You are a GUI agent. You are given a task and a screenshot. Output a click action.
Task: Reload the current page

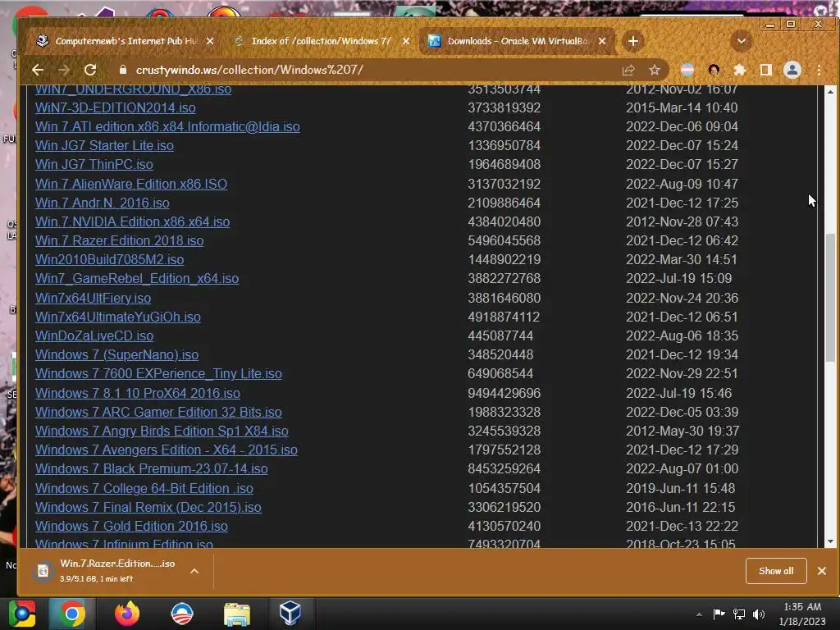click(x=90, y=70)
